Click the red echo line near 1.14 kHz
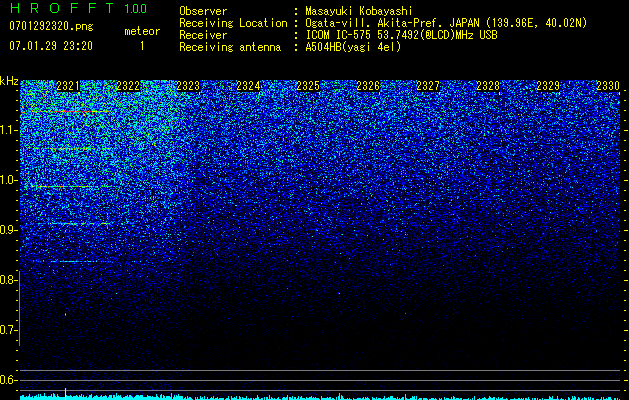This screenshot has height=400, width=629. (x=70, y=111)
